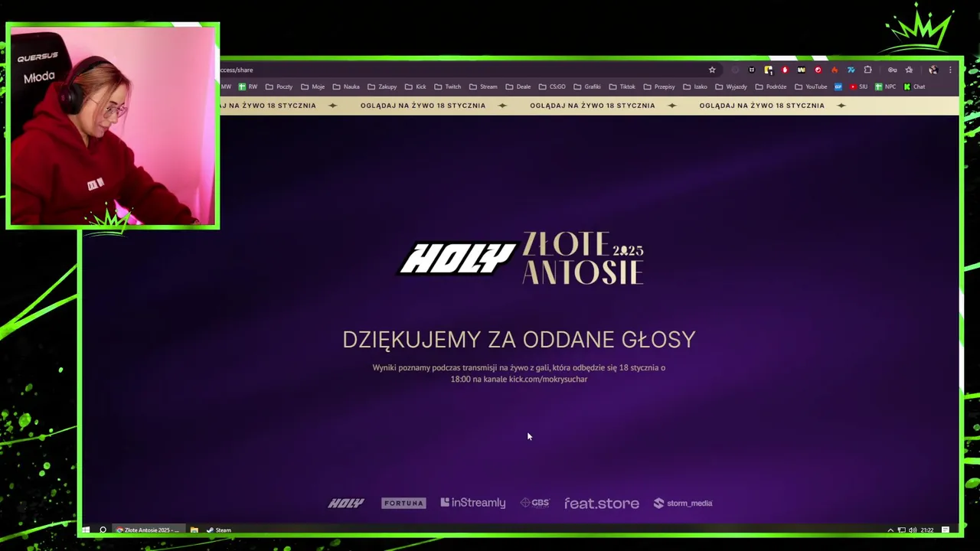
Task: Open the YouTube bookmarks folder
Action: coord(811,86)
